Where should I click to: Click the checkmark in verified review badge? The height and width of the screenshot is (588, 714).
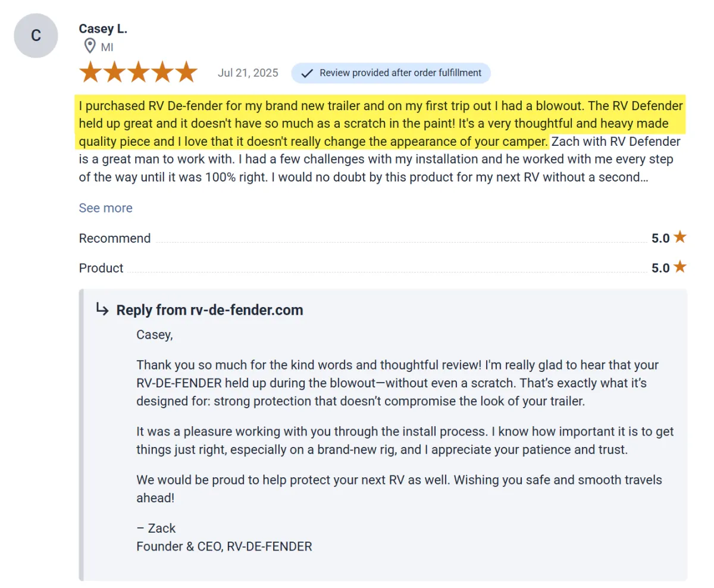click(x=307, y=73)
